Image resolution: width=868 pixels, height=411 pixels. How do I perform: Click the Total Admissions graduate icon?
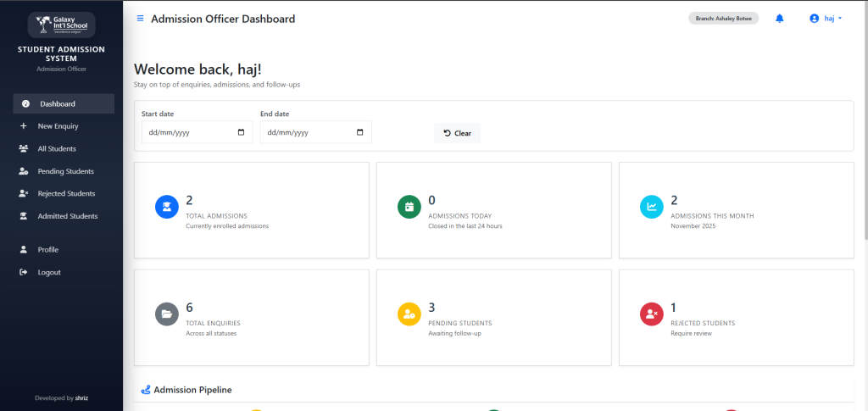coord(167,207)
